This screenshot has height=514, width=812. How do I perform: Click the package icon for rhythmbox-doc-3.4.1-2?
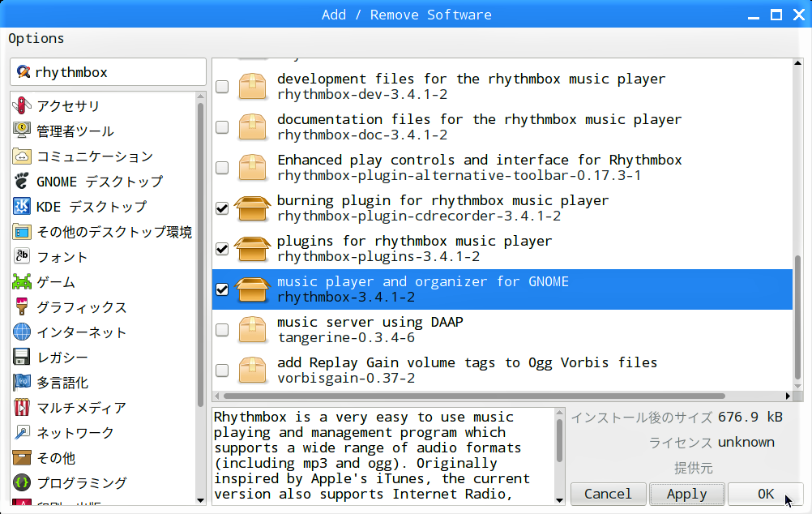[252, 126]
